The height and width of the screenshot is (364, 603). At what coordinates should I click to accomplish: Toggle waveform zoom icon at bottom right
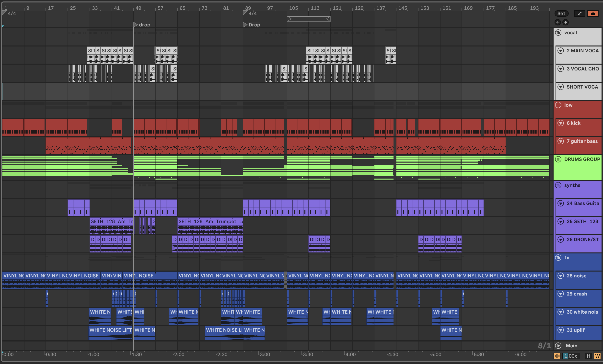[557, 356]
